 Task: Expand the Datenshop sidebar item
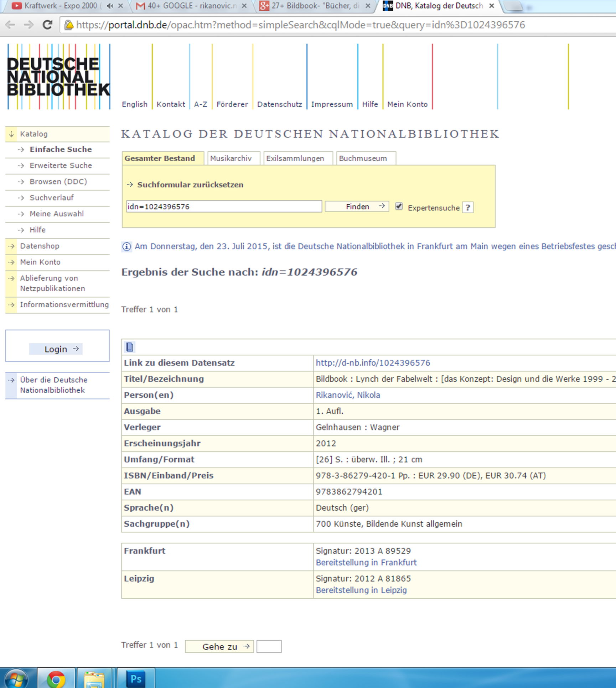[39, 246]
